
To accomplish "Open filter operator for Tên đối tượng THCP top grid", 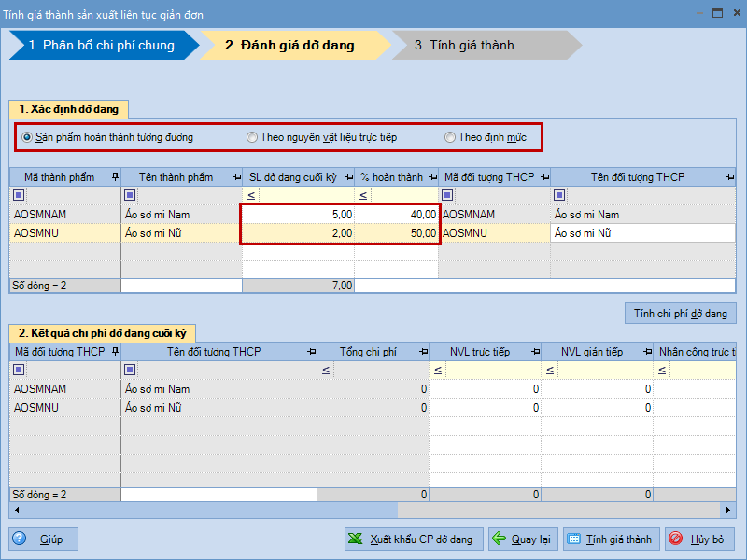I will click(559, 195).
